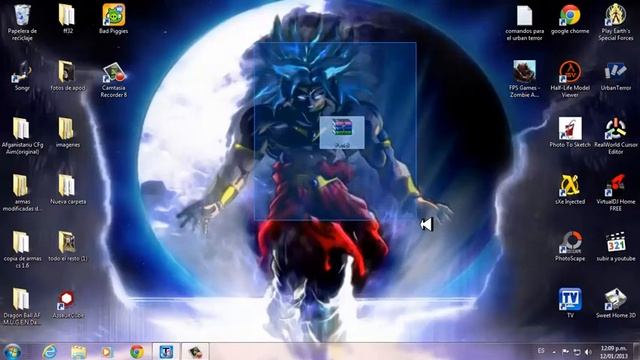
Task: Open Windows Explorer from the taskbar
Action: pos(78,351)
